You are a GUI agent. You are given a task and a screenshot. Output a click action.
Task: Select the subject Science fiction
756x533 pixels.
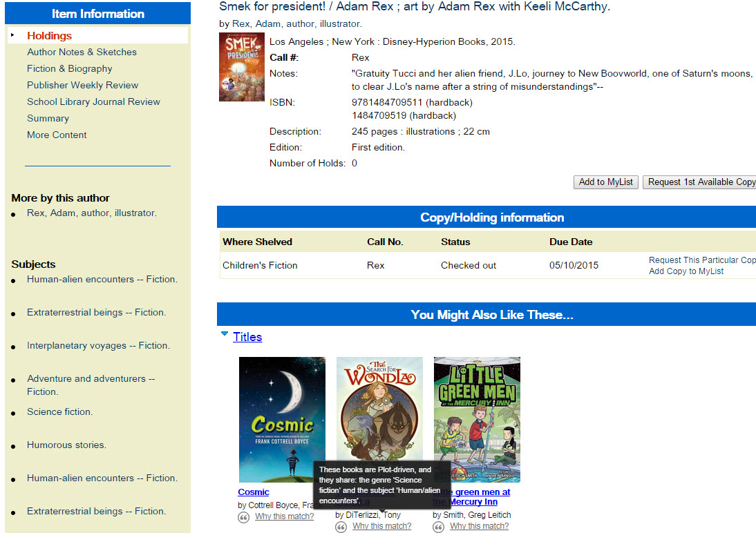(59, 411)
